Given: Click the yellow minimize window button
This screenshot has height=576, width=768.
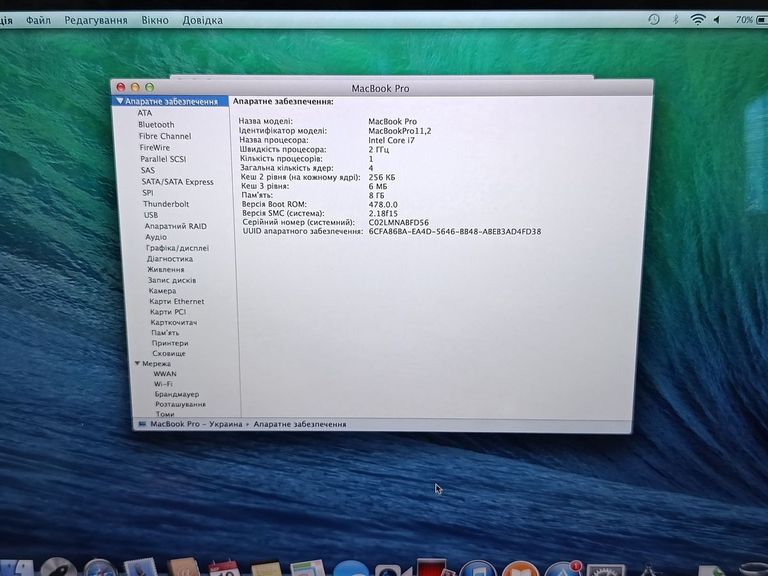Looking at the screenshot, I should click(x=135, y=87).
